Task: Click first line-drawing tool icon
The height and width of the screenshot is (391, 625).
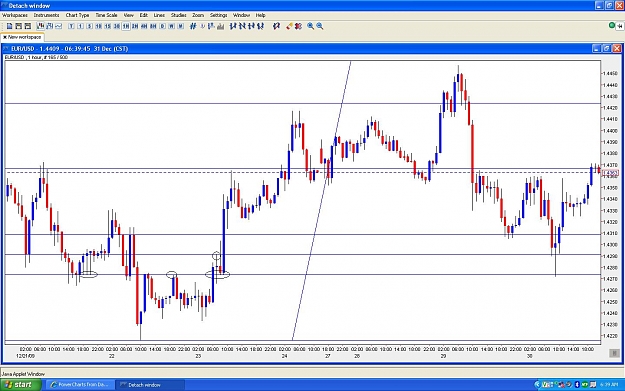Action: click(234, 26)
